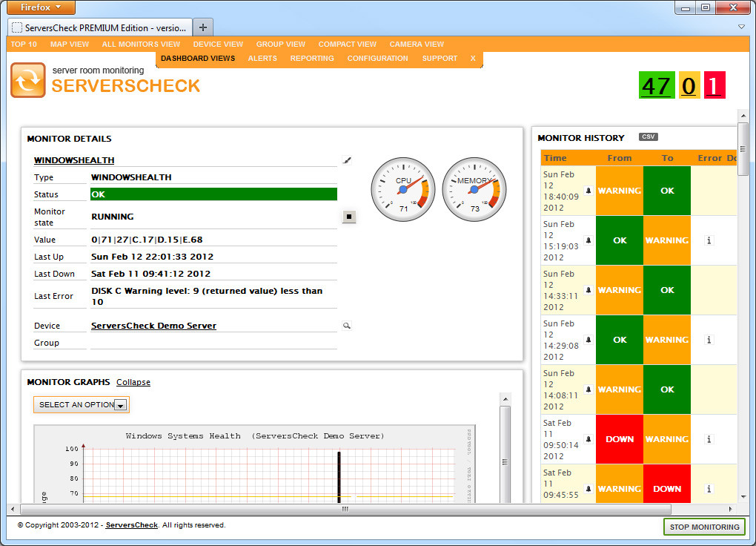Click the ServersCheck link in the copyright footer

[x=132, y=525]
